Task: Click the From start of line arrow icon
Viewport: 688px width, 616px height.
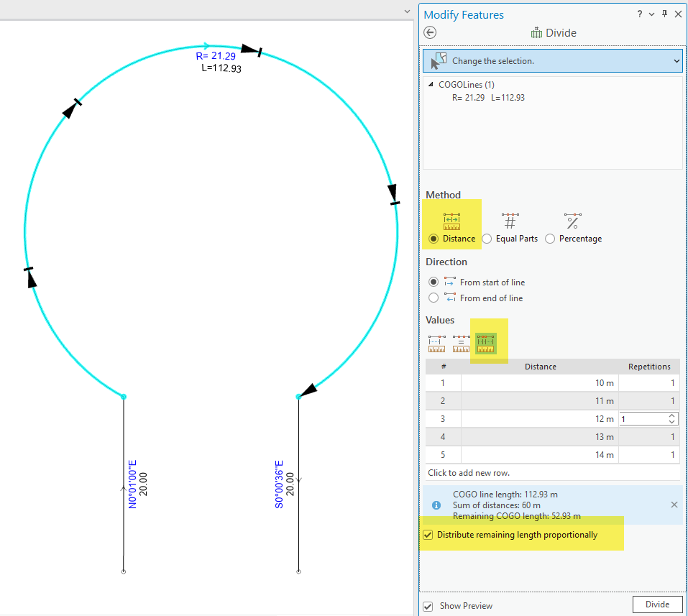Action: 450,282
